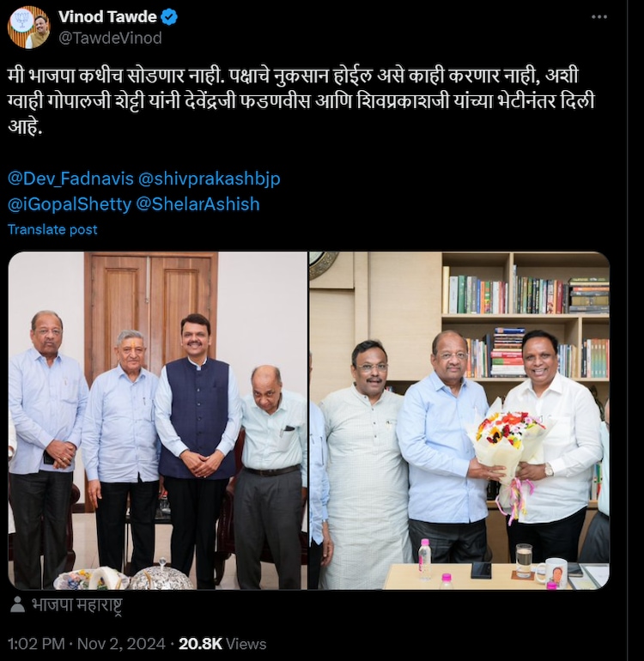
Task: Click the man in navy vest photo
Action: [197, 447]
